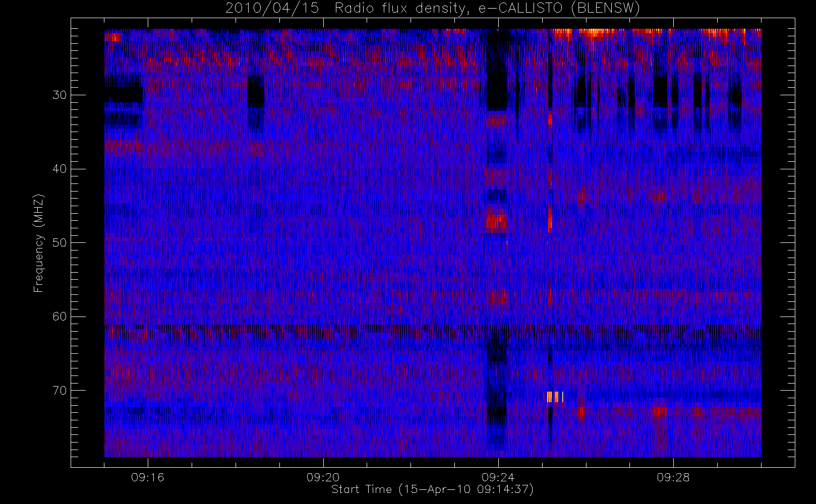Click the 'Frequency (MHZ)' axis label
The image size is (816, 504).
click(x=38, y=243)
